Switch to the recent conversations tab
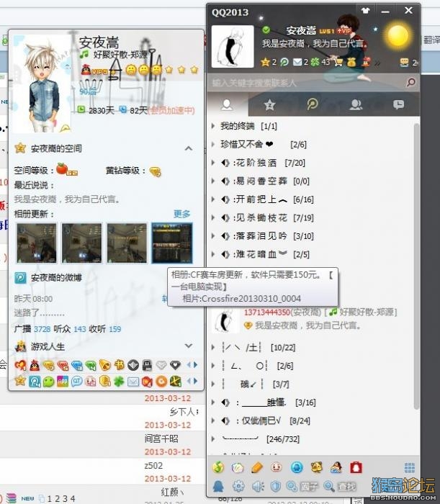440x504 pixels. pos(398,104)
